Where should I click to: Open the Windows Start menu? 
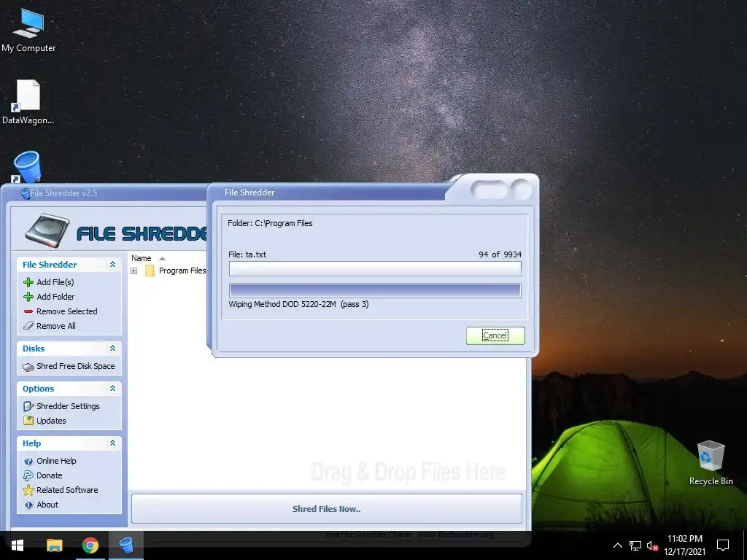[x=18, y=545]
